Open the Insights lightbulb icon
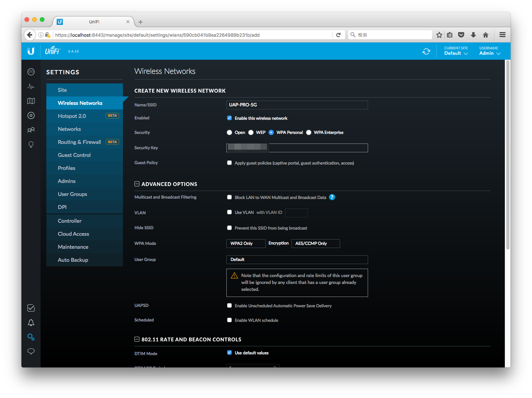This screenshot has width=532, height=398. tap(31, 144)
